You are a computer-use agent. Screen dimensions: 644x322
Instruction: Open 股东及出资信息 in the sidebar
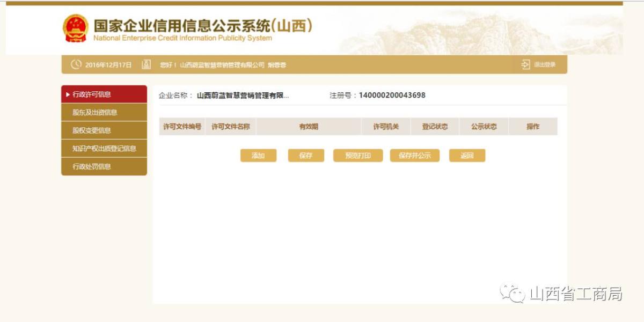point(95,112)
